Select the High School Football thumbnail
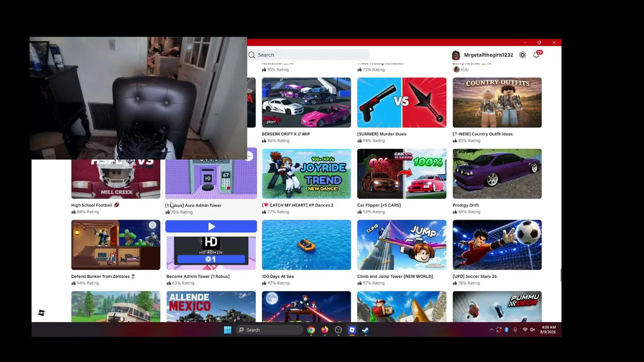 click(116, 179)
